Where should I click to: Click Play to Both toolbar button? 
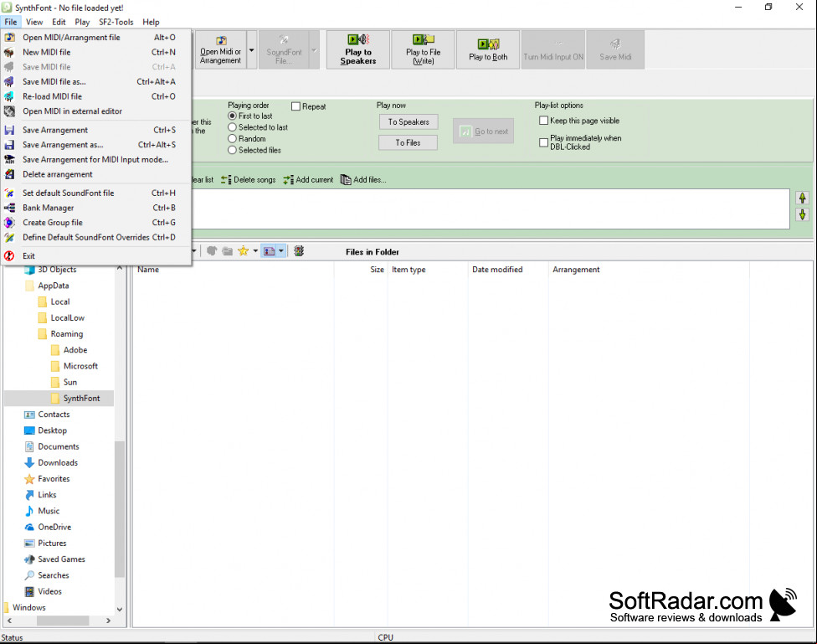[x=488, y=49]
